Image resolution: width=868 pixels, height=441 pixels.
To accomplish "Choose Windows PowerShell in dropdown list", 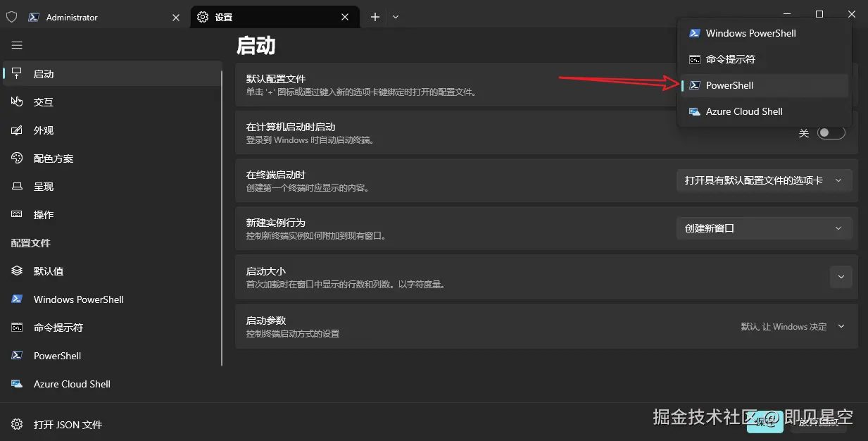I will tap(765, 33).
